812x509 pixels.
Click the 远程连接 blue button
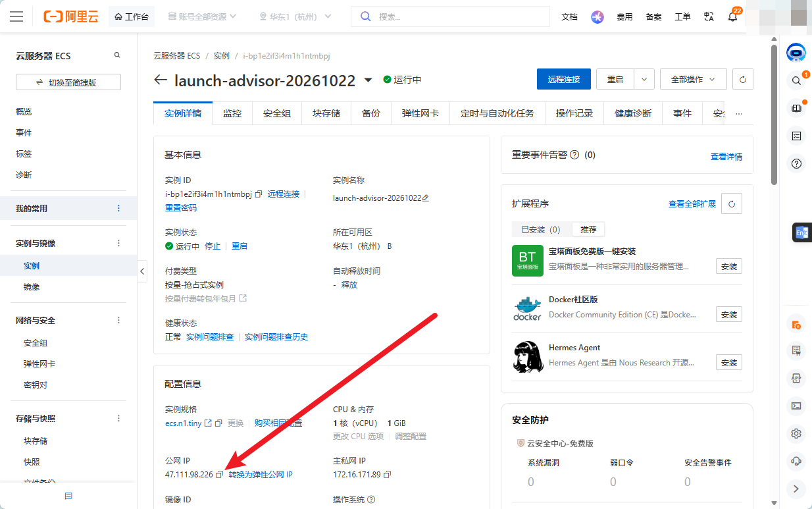pyautogui.click(x=564, y=79)
